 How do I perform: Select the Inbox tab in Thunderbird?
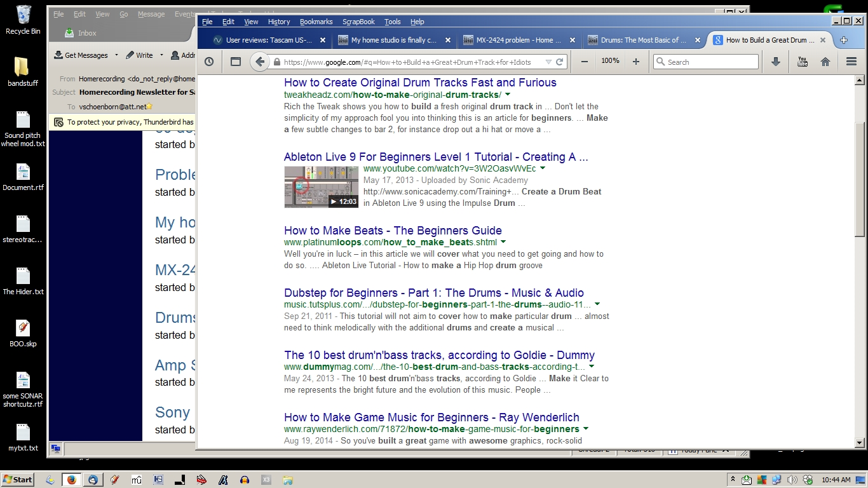pos(81,33)
